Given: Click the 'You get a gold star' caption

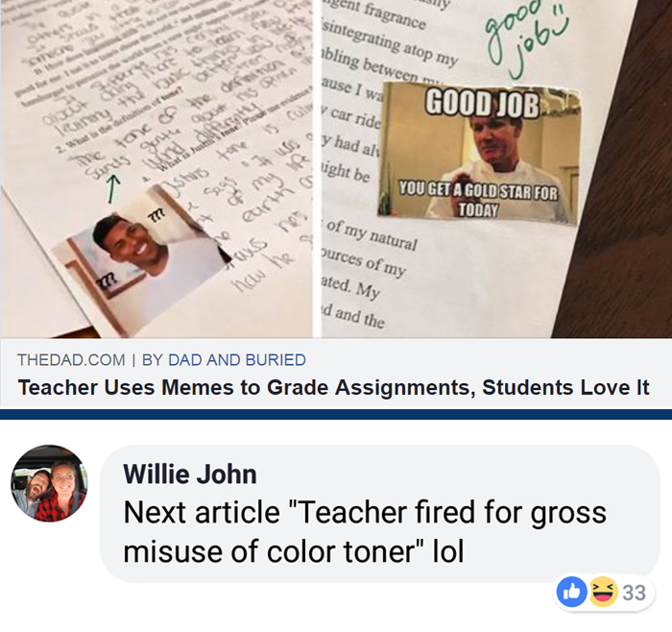Looking at the screenshot, I should [478, 199].
